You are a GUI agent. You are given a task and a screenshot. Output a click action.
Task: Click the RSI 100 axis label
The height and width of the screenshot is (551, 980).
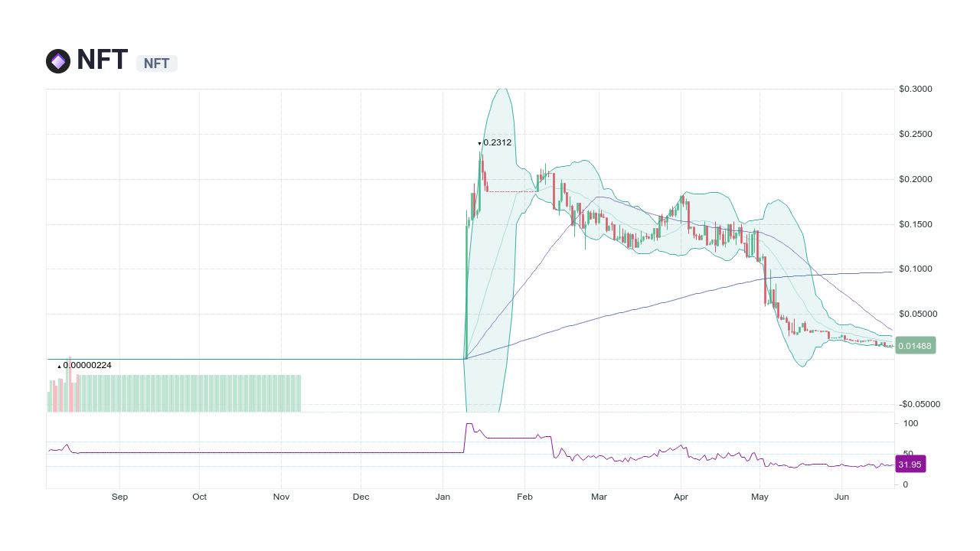tap(910, 423)
